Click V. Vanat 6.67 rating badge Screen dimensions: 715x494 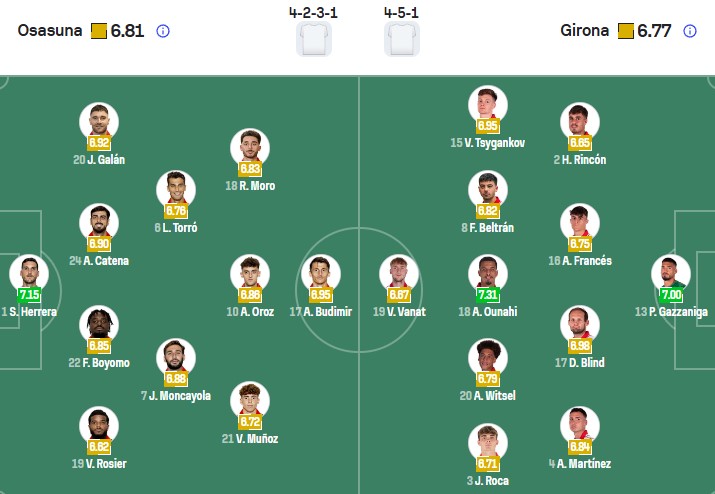click(x=399, y=295)
